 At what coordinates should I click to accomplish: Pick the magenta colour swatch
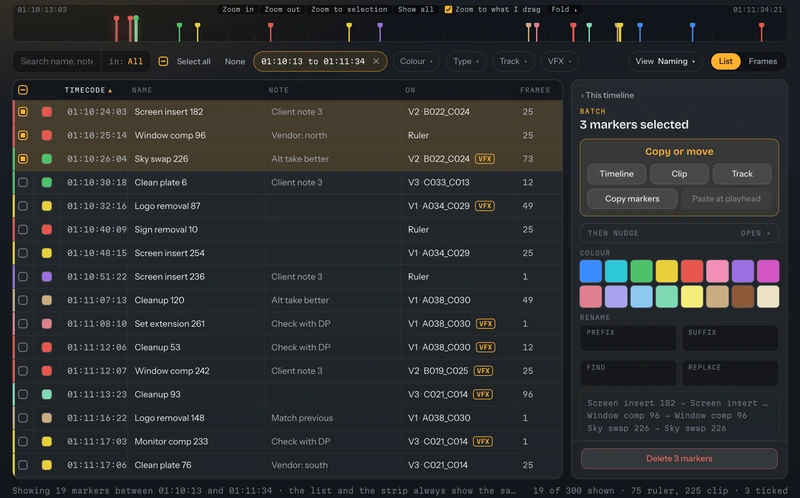[768, 271]
